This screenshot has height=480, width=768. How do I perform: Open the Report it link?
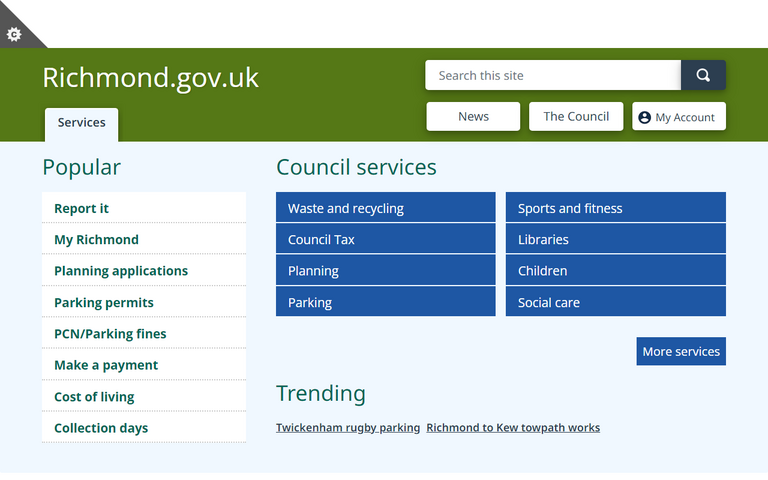pos(82,208)
